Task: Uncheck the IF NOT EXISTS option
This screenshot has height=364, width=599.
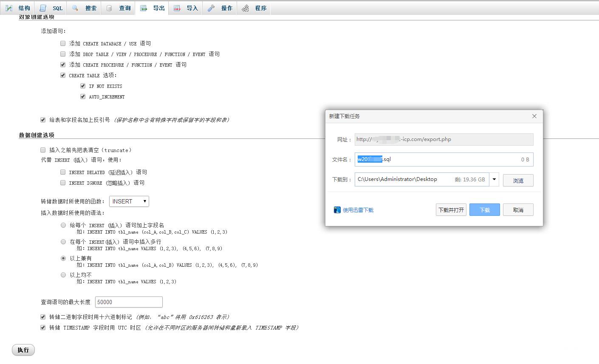Action: [x=83, y=86]
